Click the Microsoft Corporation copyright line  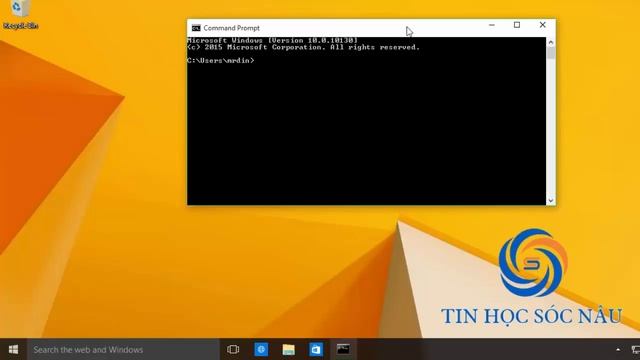click(303, 47)
